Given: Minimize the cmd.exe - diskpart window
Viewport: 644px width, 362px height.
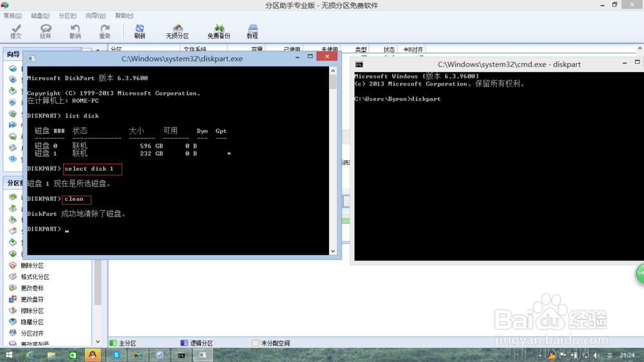Looking at the screenshot, I should coord(624,63).
